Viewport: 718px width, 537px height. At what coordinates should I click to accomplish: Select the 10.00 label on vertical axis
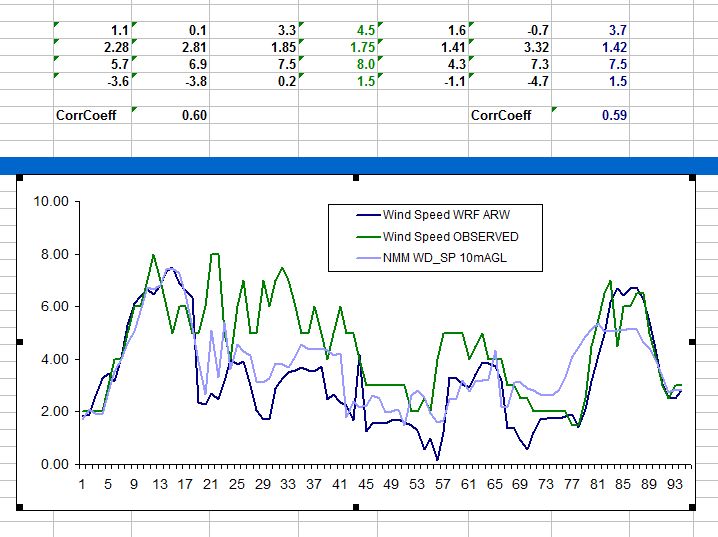coord(48,201)
